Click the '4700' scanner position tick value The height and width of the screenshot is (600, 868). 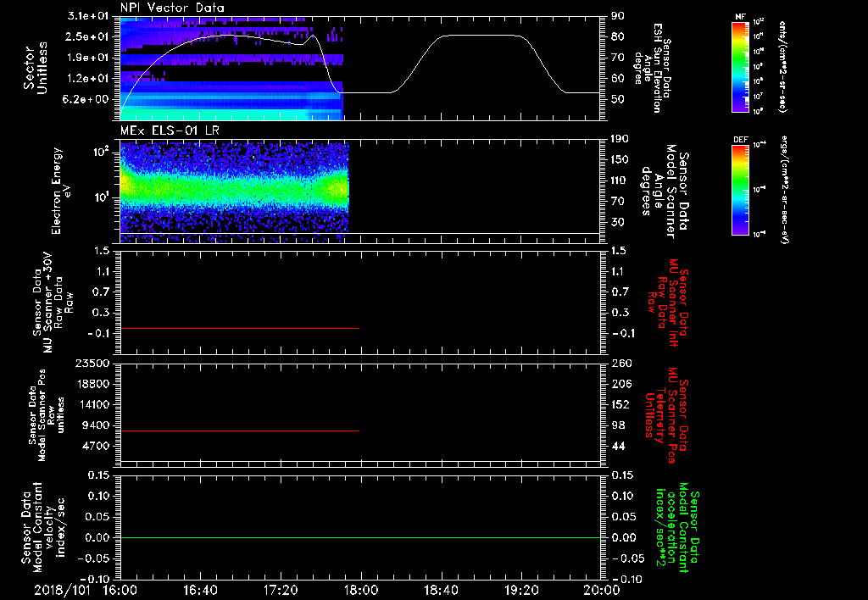(x=95, y=446)
